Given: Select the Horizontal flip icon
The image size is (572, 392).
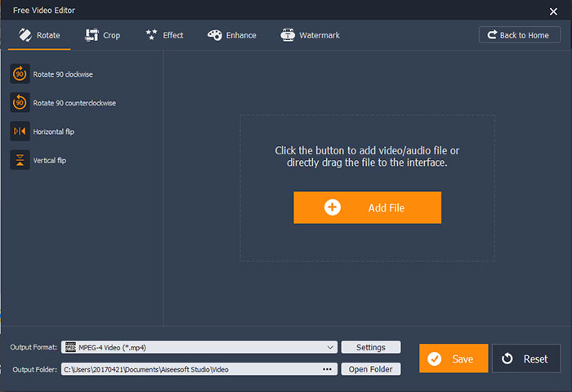Looking at the screenshot, I should pos(20,131).
